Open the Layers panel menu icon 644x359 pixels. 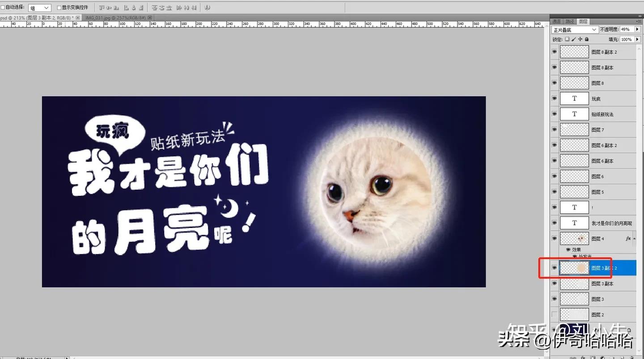640,21
